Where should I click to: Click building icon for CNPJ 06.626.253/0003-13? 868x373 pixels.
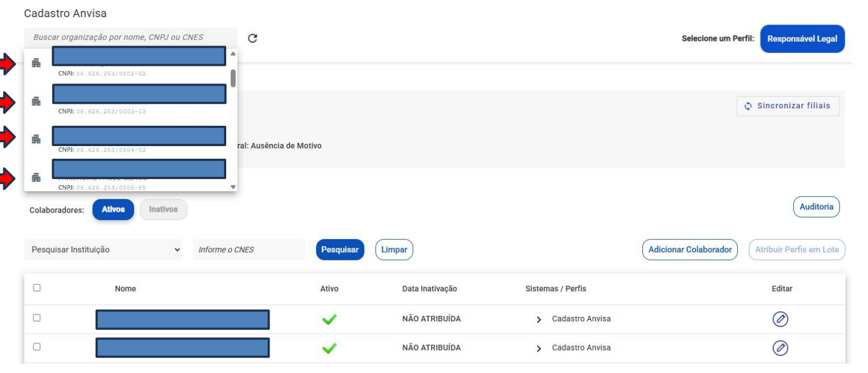coord(36,101)
